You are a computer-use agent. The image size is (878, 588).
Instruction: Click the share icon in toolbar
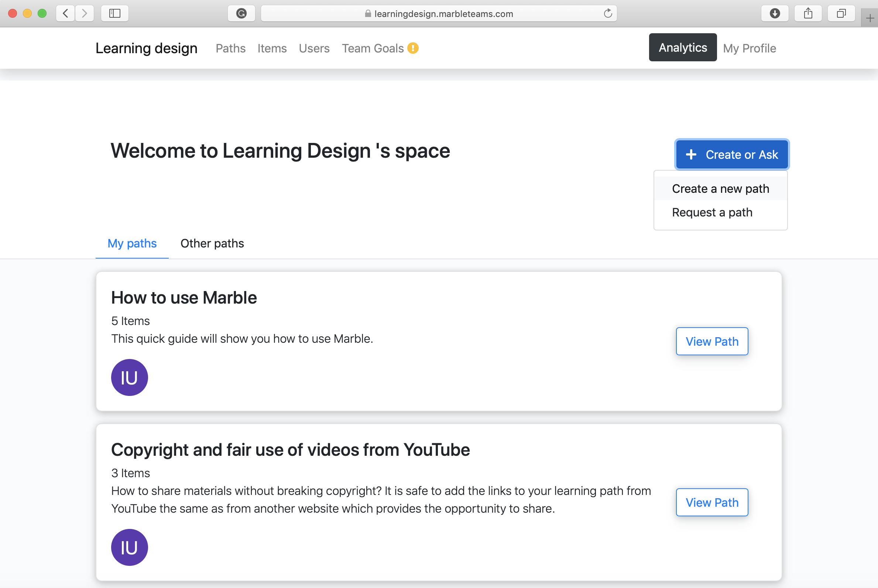click(x=808, y=14)
